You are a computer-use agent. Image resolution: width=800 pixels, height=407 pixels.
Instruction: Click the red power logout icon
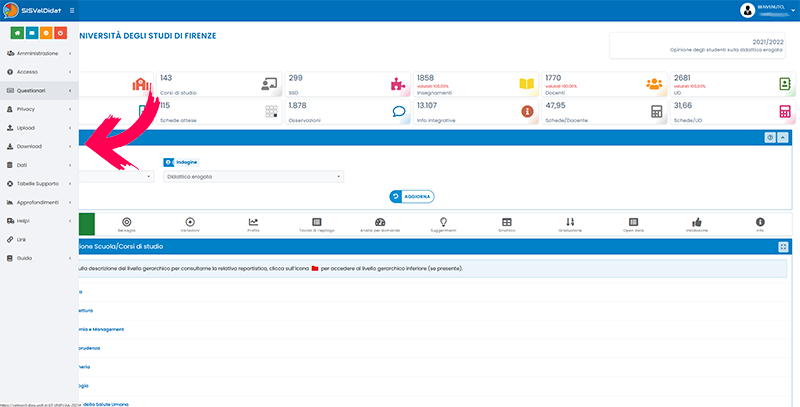pyautogui.click(x=61, y=33)
